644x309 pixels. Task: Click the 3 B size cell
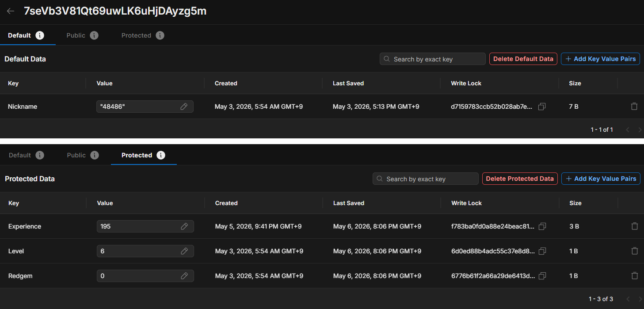pos(574,226)
